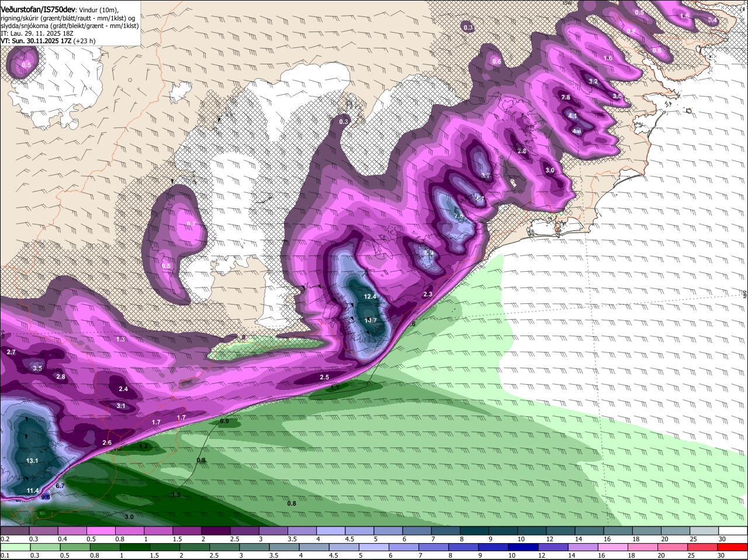Click the 1.2 rain value label
The width and height of the screenshot is (748, 560).
pyautogui.click(x=144, y=446)
